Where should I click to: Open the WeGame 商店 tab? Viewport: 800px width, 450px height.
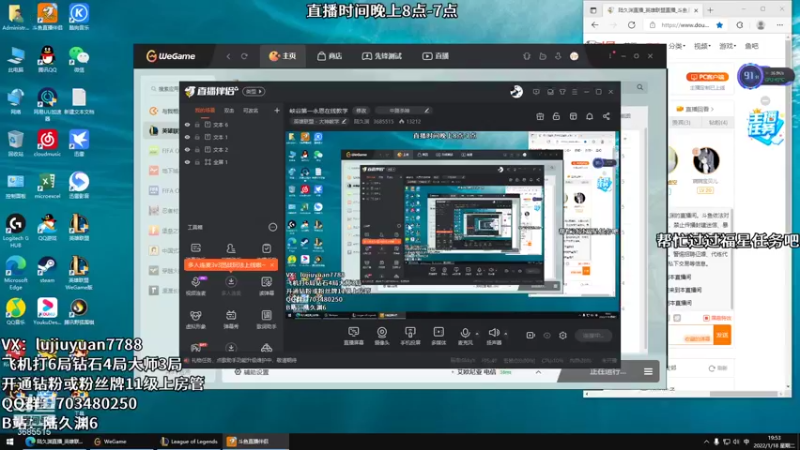[330, 56]
